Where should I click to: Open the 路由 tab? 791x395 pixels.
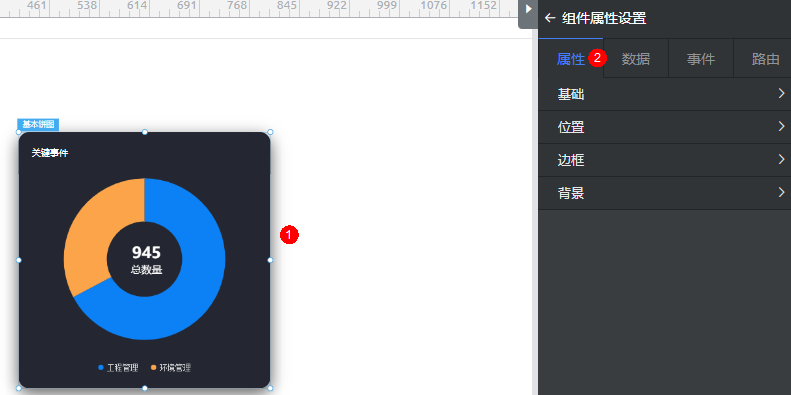point(765,59)
